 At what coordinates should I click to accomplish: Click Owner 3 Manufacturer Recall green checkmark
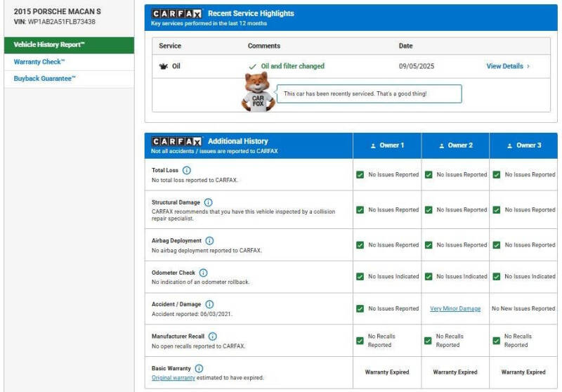click(497, 341)
